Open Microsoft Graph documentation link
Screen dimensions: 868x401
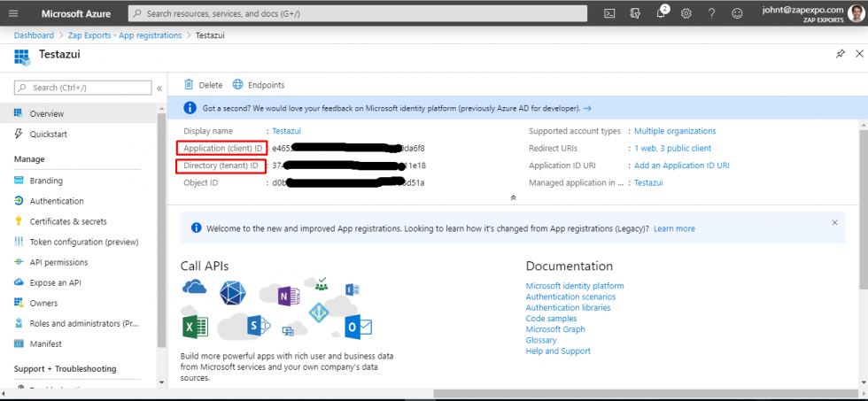[555, 329]
